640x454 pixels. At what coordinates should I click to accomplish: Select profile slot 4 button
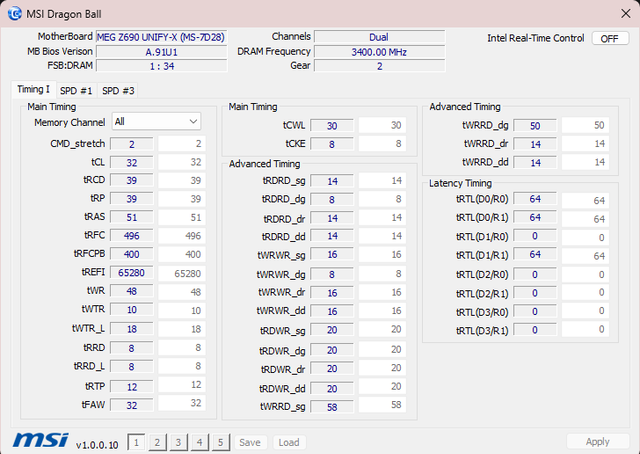[200, 442]
